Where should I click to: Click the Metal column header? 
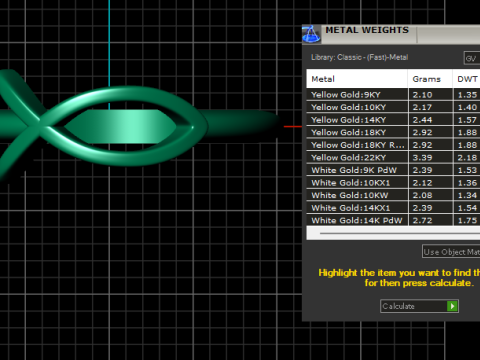click(357, 79)
